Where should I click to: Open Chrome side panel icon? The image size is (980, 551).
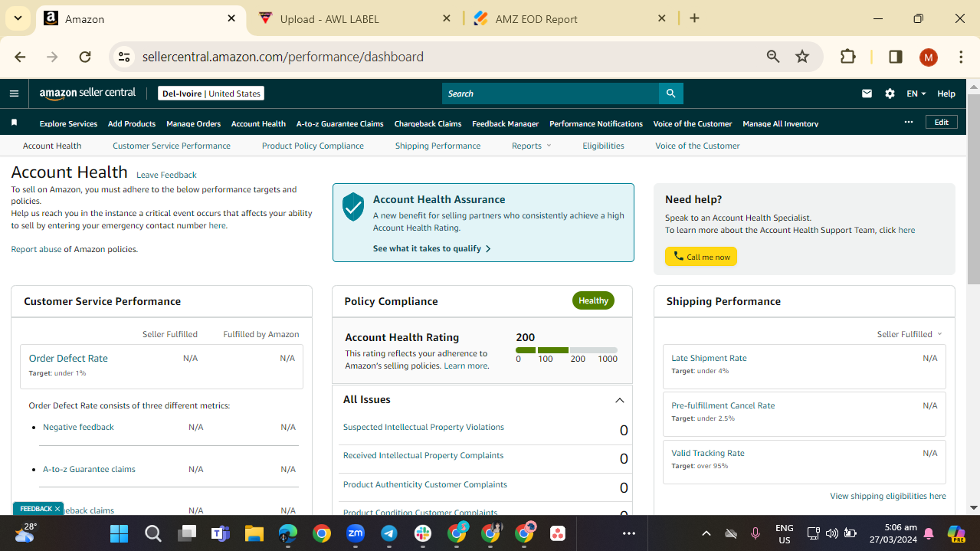coord(895,57)
